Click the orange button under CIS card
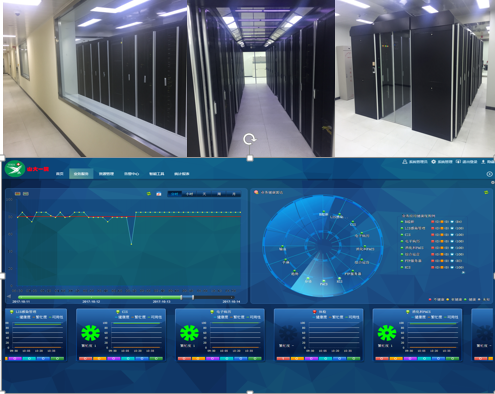 [99, 359]
